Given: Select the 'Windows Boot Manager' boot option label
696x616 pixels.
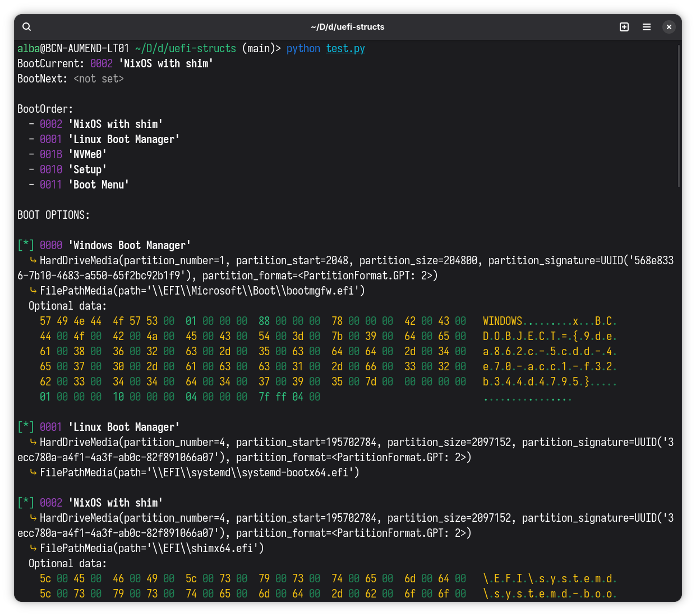Looking at the screenshot, I should click(x=130, y=245).
